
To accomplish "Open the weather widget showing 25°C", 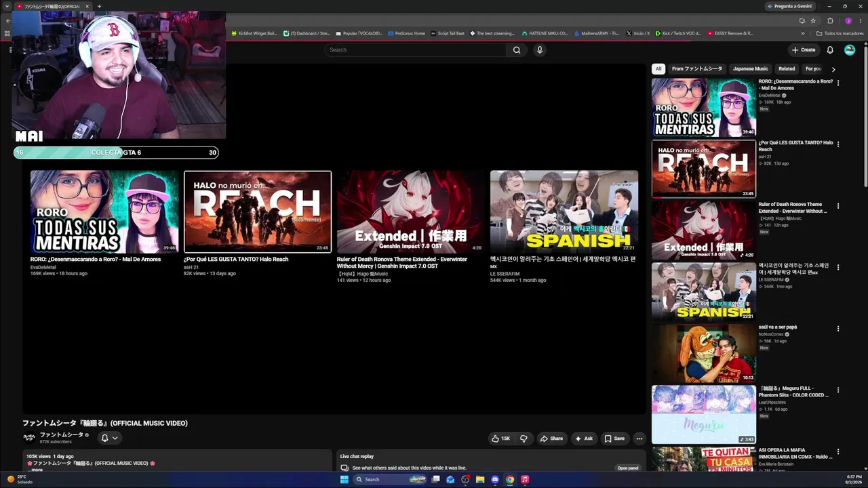I will (x=19, y=479).
